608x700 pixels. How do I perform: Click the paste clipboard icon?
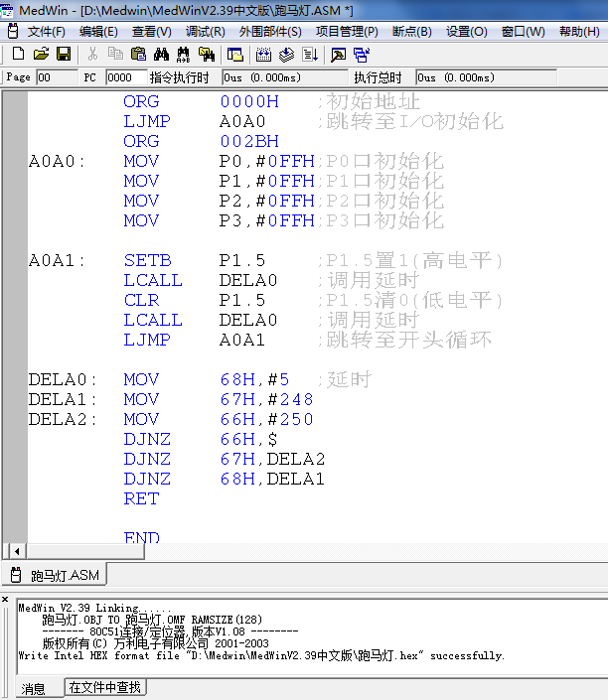138,54
